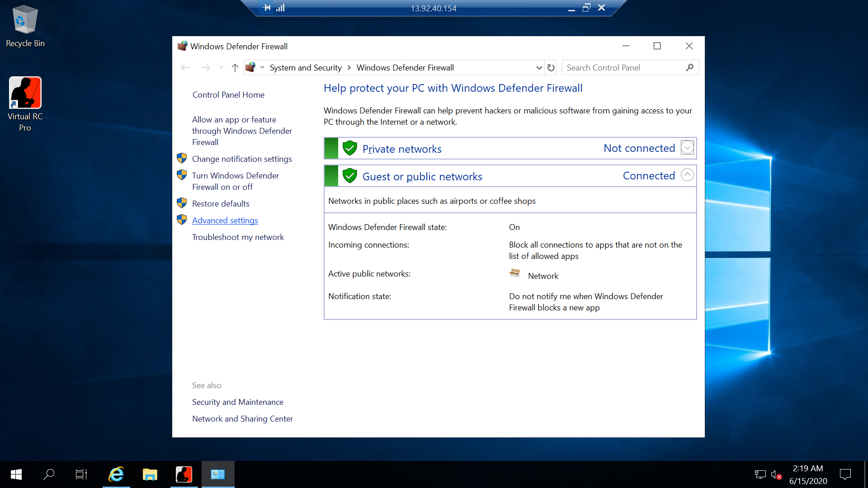Viewport: 868px width, 488px height.
Task: Click the Show desktop sliver at taskbar end
Action: coord(866,474)
